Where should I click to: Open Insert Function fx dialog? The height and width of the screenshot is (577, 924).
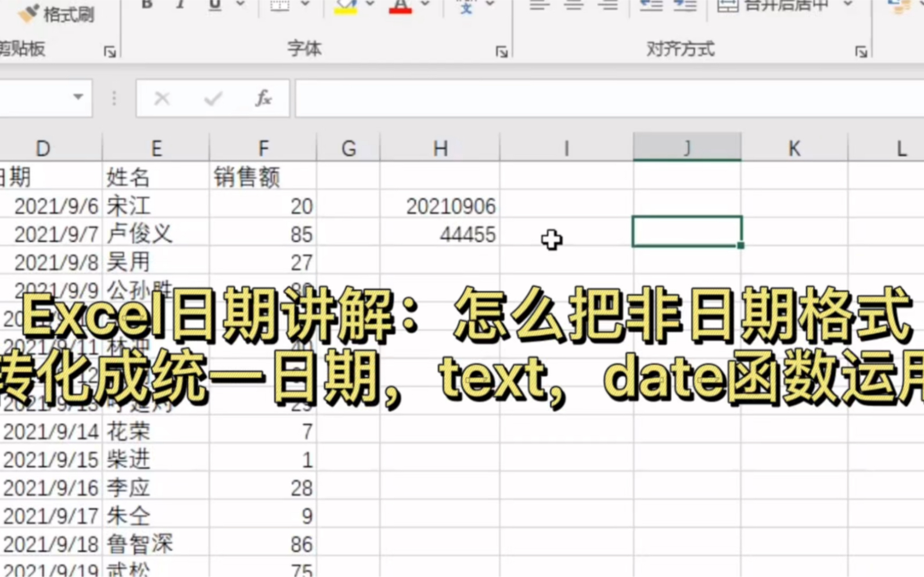[x=264, y=99]
